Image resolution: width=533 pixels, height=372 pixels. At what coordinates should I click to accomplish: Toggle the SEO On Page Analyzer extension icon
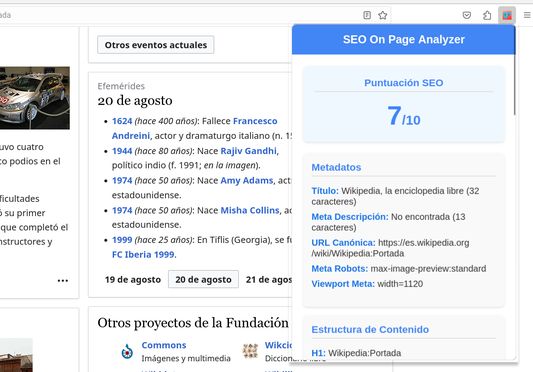pos(507,15)
